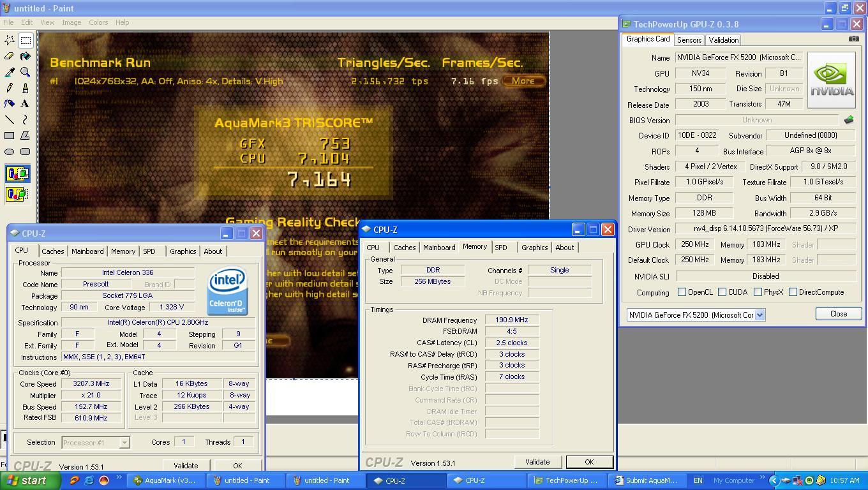Open the Colors menu in Paint
This screenshot has height=490, width=868.
coord(98,22)
